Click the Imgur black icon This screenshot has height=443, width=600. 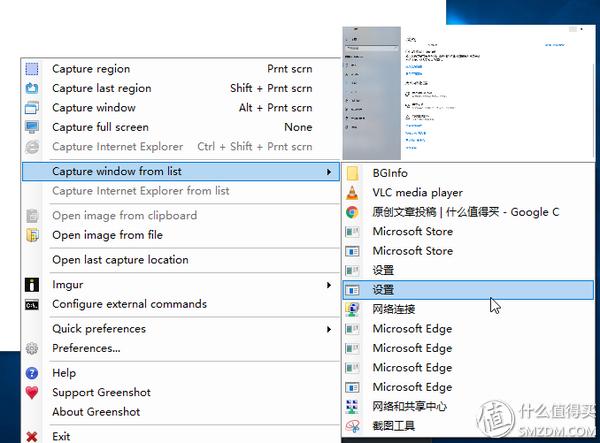tap(32, 285)
